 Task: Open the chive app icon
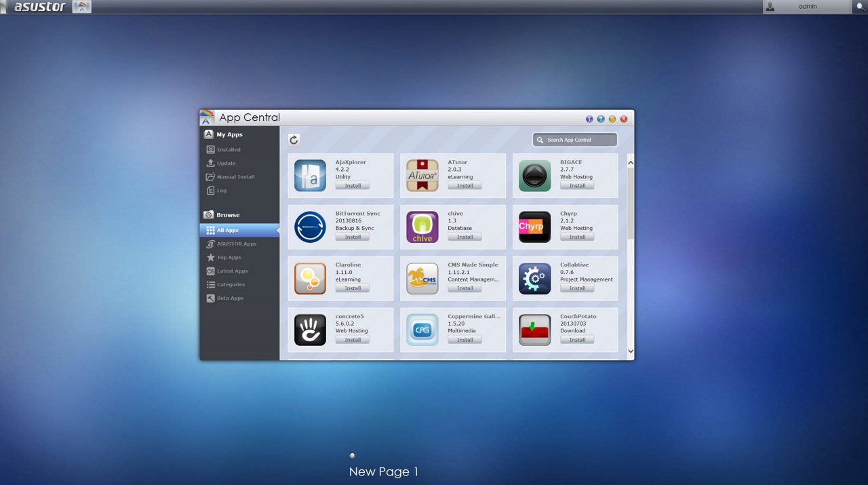click(422, 227)
